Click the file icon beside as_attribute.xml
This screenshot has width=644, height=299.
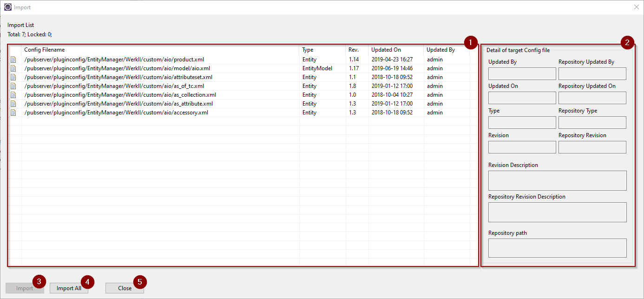13,104
